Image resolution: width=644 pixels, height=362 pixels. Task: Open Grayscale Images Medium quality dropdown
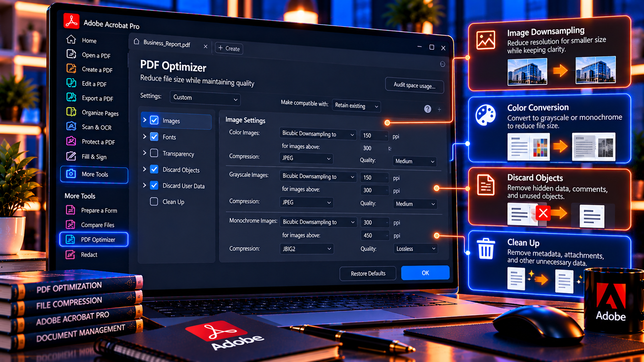[415, 204]
